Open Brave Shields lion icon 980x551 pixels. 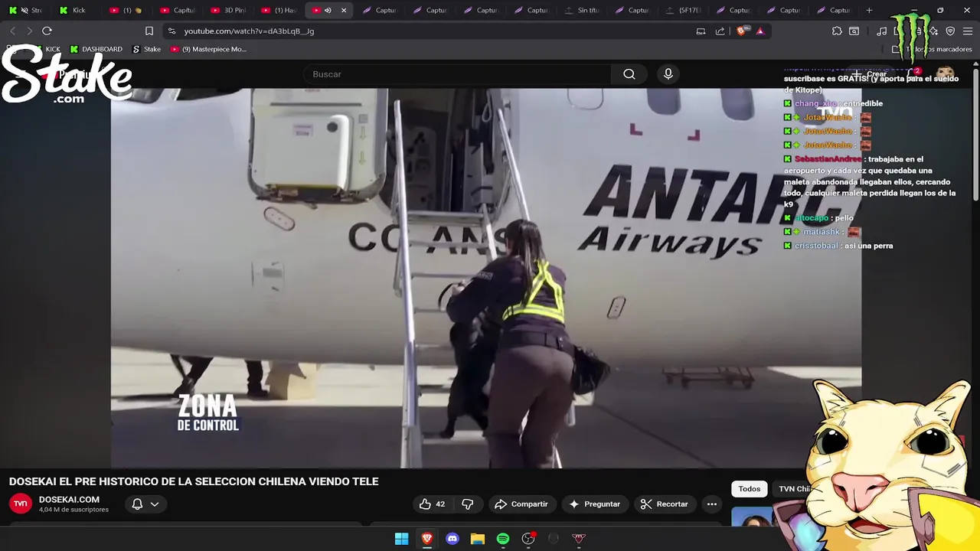741,31
